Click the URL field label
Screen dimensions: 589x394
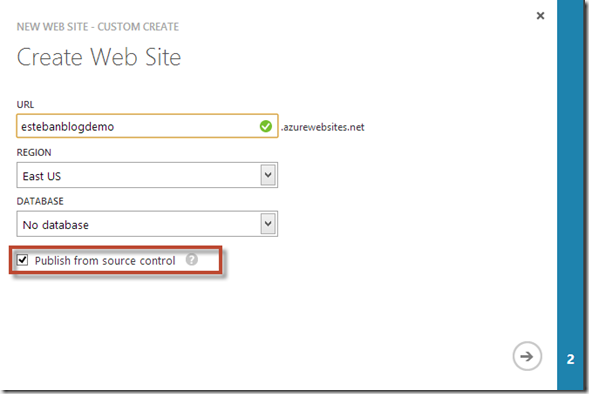tap(25, 104)
